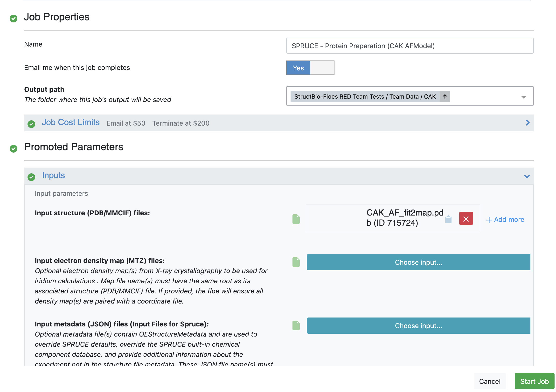Click the green checkmark beside Promoted Parameters
This screenshot has height=392, width=556.
coord(14,149)
